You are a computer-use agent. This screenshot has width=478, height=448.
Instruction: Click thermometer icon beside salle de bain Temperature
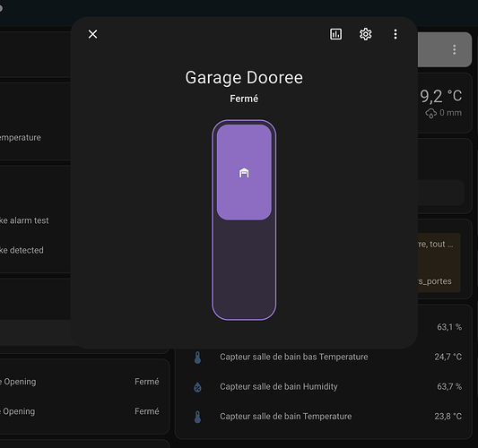197,417
